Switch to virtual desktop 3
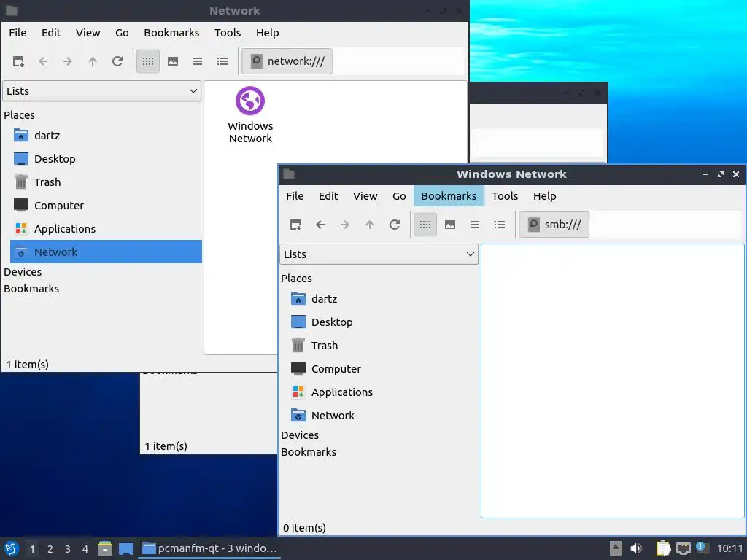747x560 pixels. (x=68, y=549)
